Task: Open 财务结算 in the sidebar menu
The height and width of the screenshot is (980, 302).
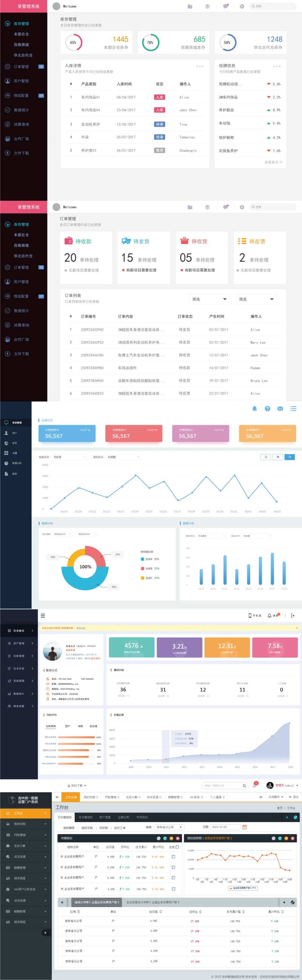Action: point(19,706)
